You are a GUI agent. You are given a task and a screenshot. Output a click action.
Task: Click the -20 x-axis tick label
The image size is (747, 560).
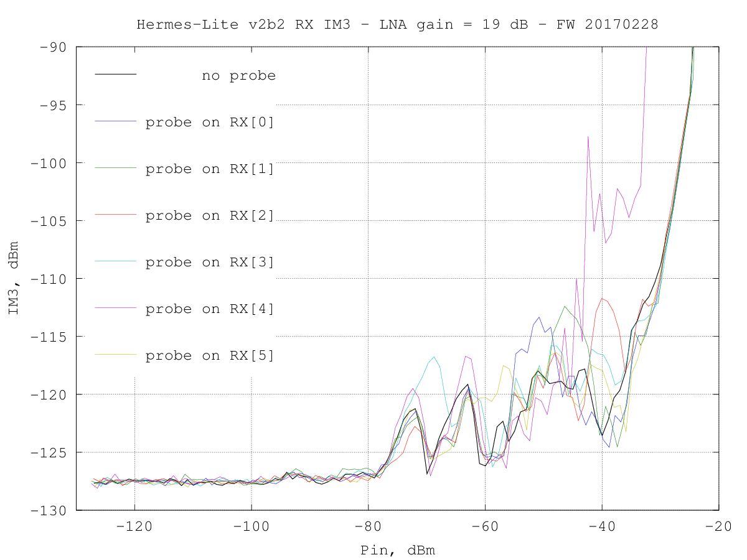(x=719, y=526)
